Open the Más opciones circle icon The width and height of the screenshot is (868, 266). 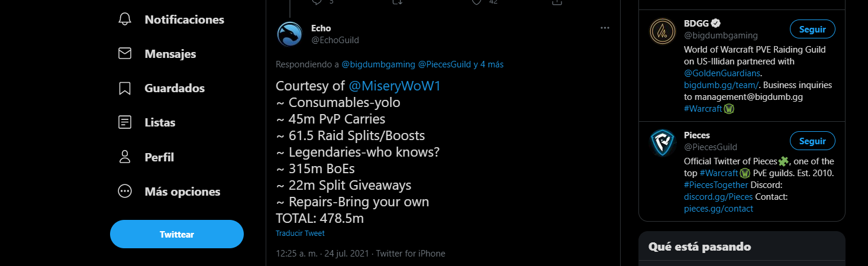125,192
